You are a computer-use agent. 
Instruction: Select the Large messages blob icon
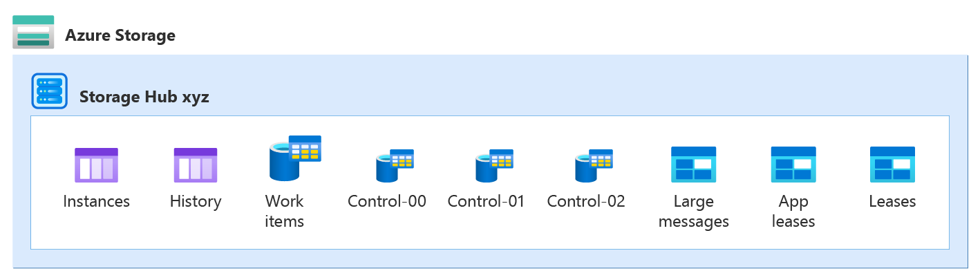click(x=693, y=165)
